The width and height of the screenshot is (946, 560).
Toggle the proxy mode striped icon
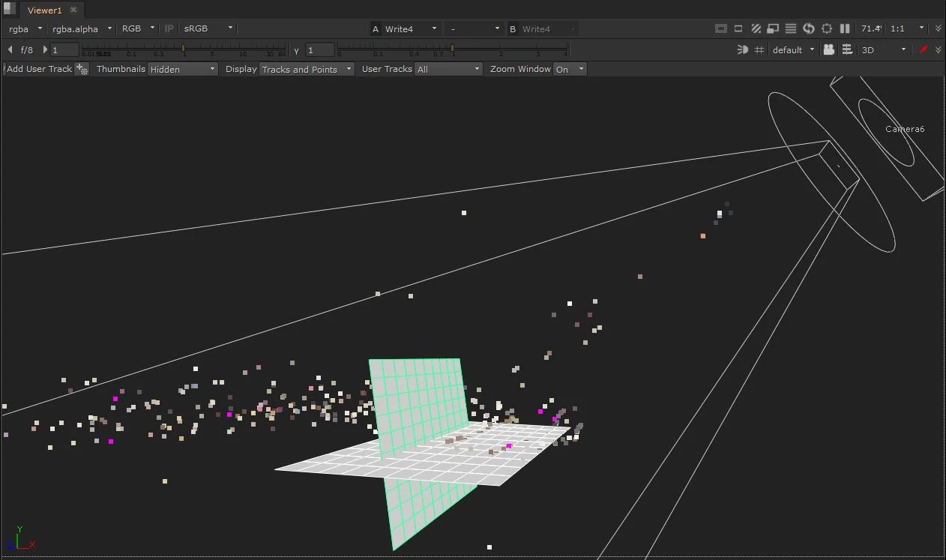[756, 28]
